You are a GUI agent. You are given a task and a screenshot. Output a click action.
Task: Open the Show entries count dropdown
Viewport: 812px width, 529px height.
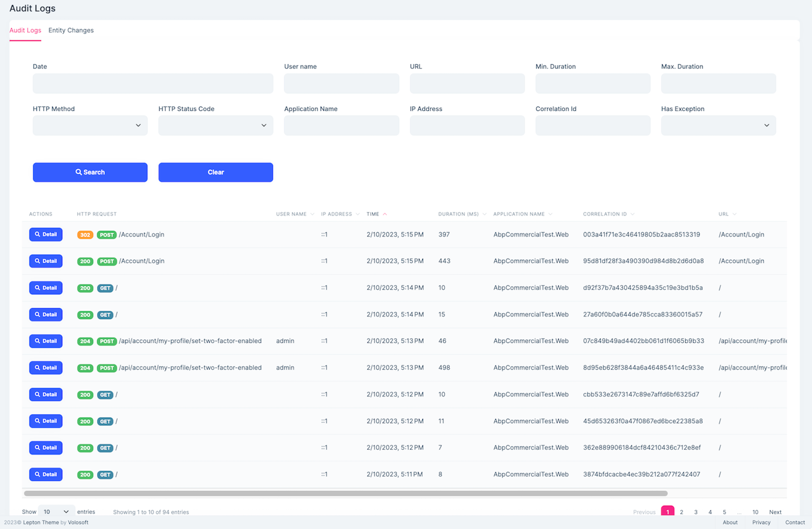coord(56,512)
